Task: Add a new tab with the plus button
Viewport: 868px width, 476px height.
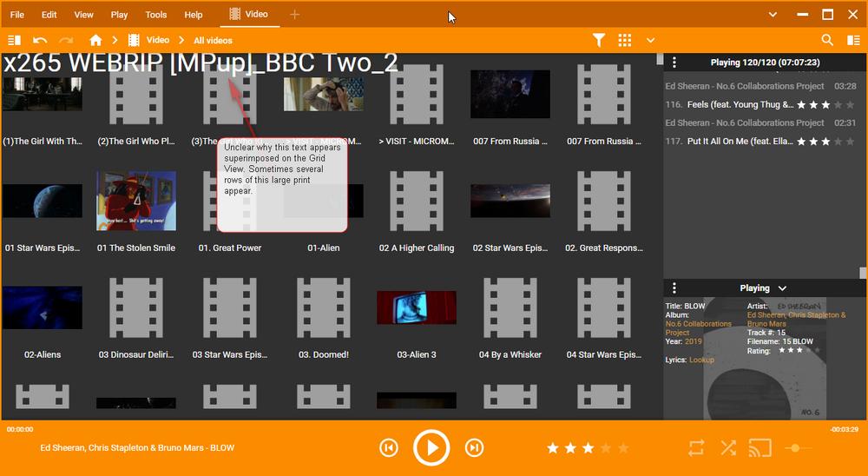Action: pos(294,15)
